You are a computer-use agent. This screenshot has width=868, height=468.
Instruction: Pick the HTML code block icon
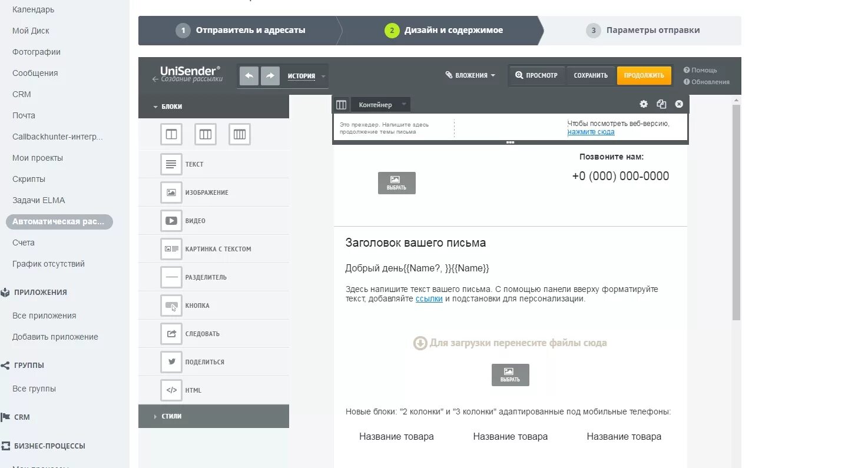[x=171, y=390]
